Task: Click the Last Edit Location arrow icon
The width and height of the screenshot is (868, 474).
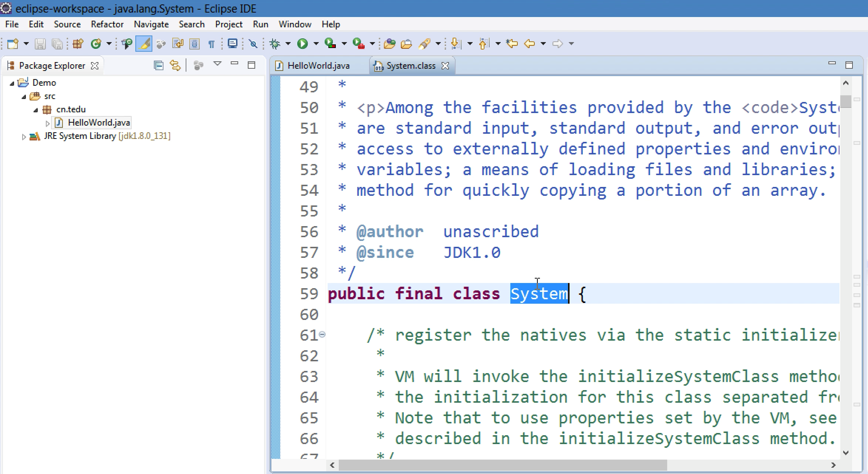Action: (x=512, y=44)
